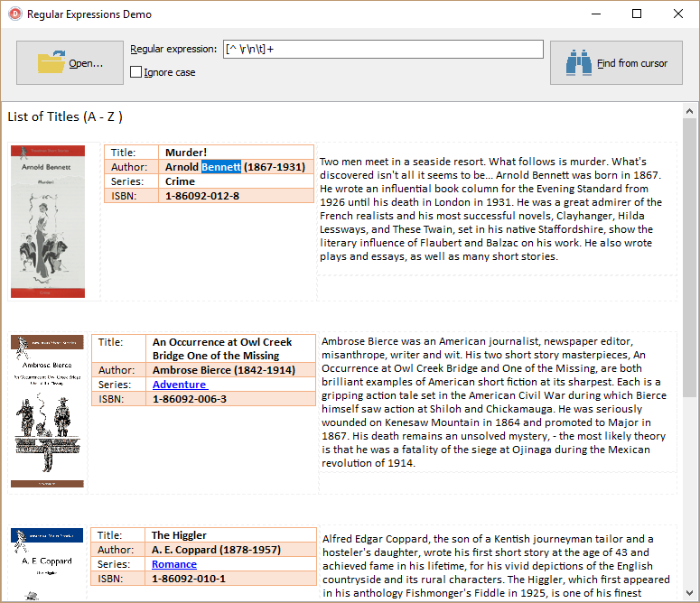Click the folder icon on the Open button
Screen dimensions: 700x603
[51, 62]
